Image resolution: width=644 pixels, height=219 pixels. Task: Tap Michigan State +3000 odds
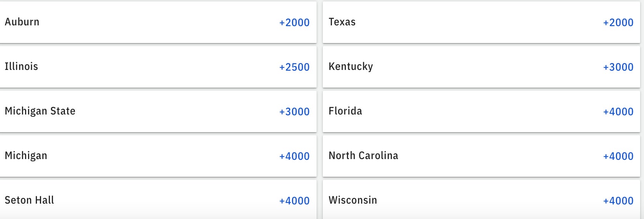coord(294,112)
